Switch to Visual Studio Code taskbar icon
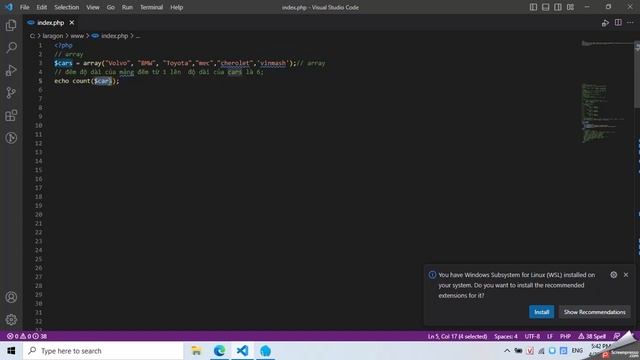The image size is (640, 360). coord(242,351)
